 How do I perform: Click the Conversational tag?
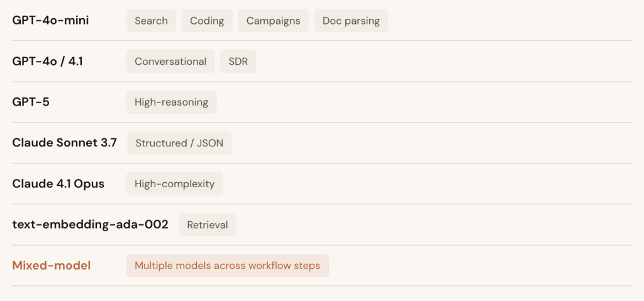(170, 61)
